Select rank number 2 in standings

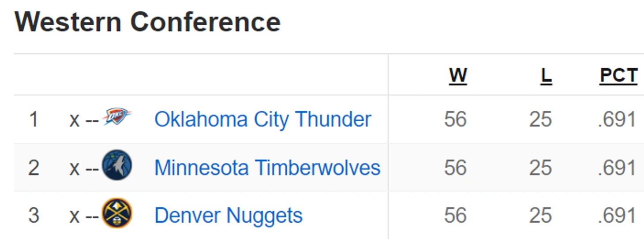[x=34, y=168]
